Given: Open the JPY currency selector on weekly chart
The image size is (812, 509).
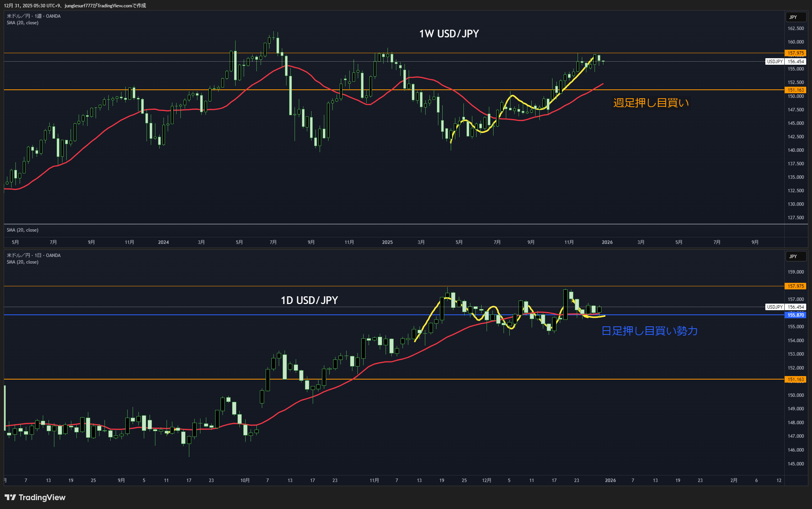Looking at the screenshot, I should tap(795, 17).
